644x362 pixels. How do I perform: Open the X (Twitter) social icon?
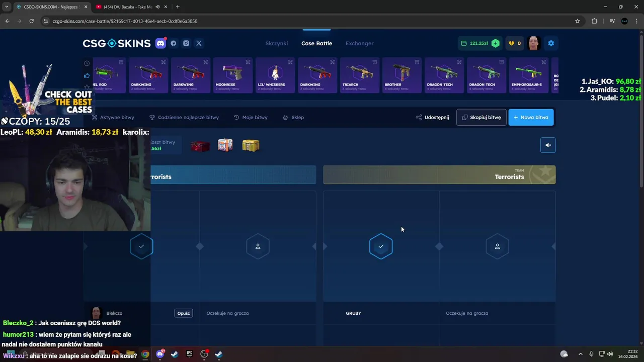click(199, 43)
